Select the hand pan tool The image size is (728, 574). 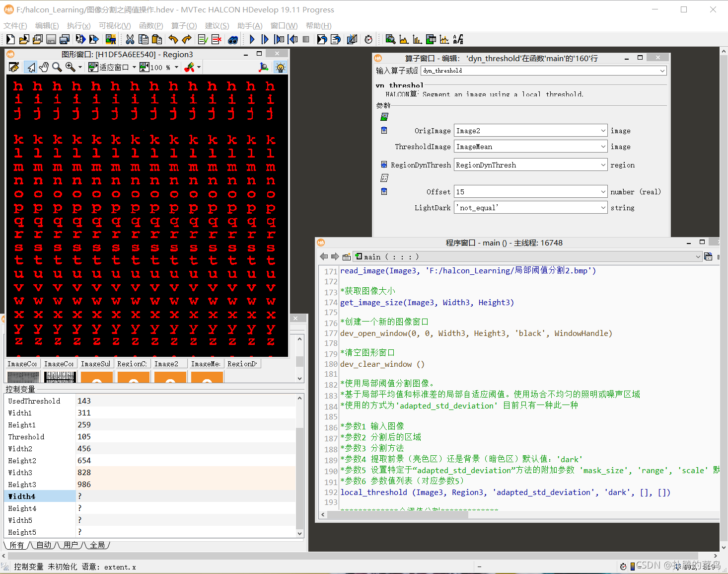tap(44, 67)
